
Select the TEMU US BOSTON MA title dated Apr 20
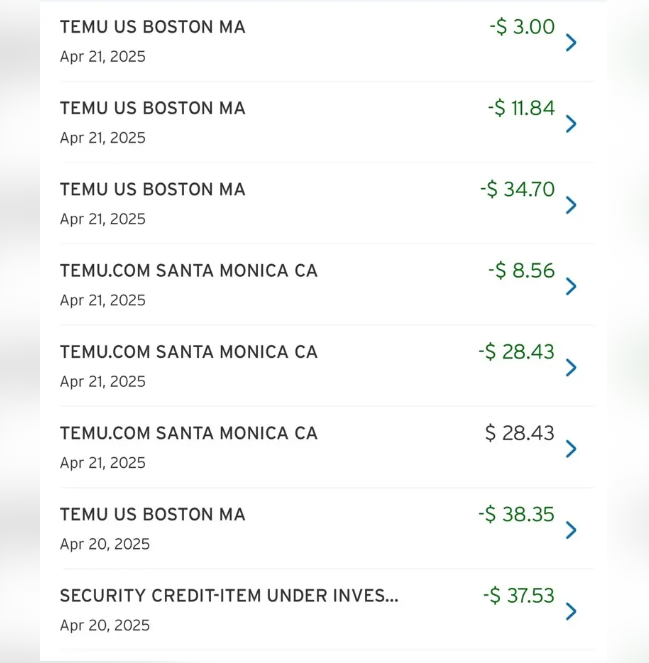click(x=153, y=515)
